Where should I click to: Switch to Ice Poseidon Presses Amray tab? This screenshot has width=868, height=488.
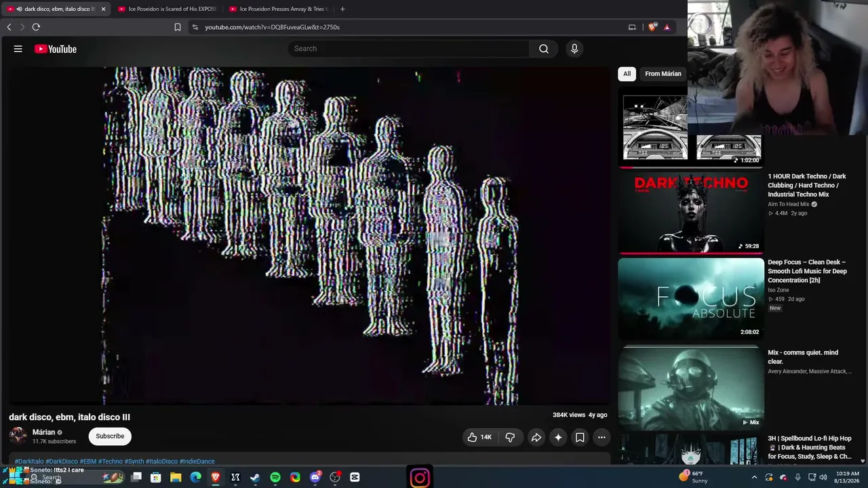click(x=278, y=9)
